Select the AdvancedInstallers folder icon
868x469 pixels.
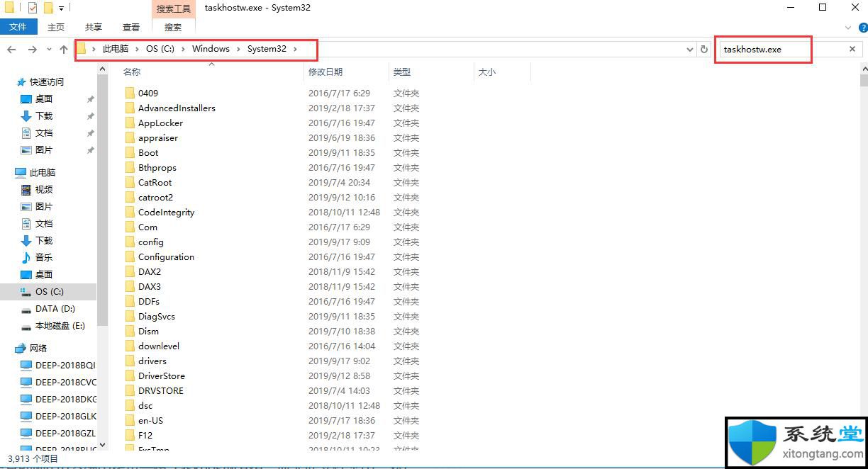point(130,108)
